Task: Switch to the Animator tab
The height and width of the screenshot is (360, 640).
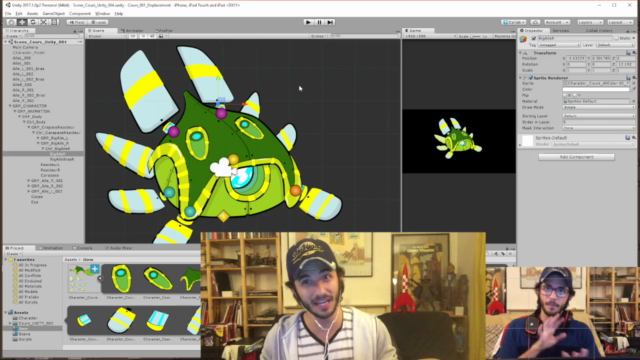Action: click(132, 31)
